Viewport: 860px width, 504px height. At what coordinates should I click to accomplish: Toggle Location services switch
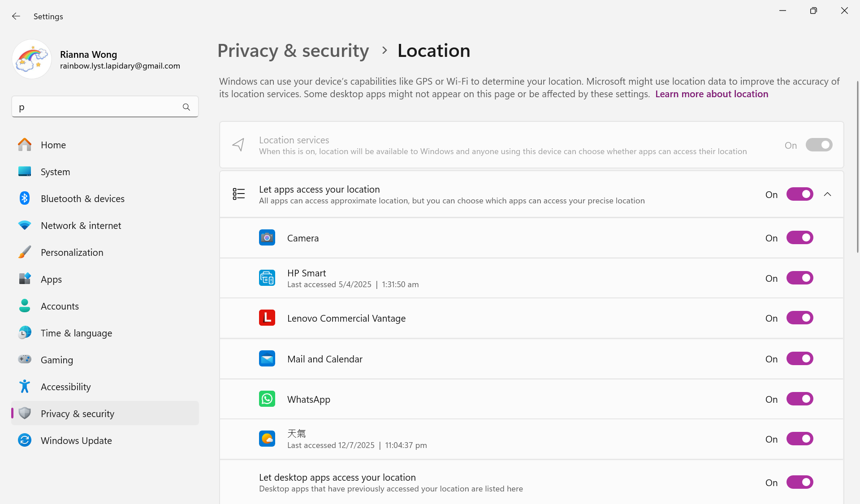point(819,145)
